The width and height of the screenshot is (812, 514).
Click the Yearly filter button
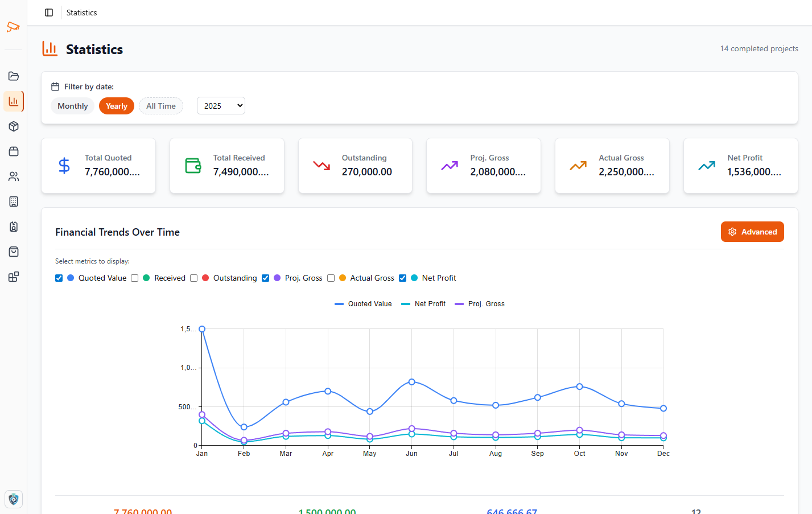coord(117,106)
